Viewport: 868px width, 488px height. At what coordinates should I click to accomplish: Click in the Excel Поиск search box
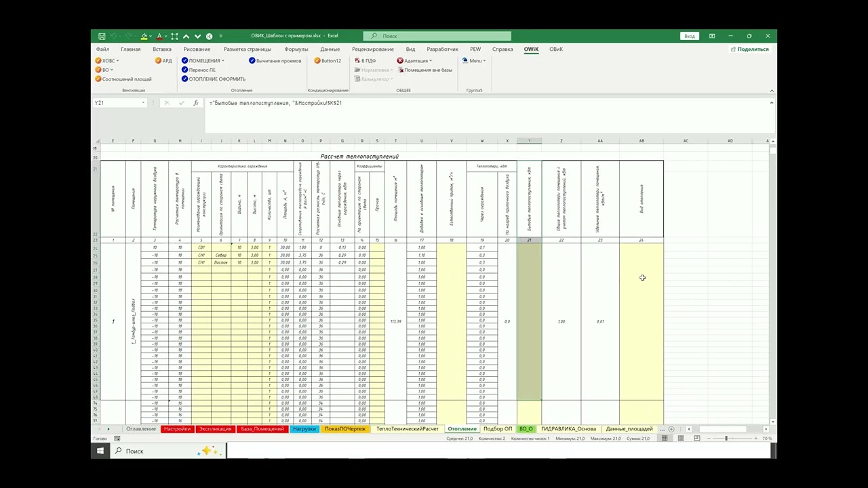437,36
